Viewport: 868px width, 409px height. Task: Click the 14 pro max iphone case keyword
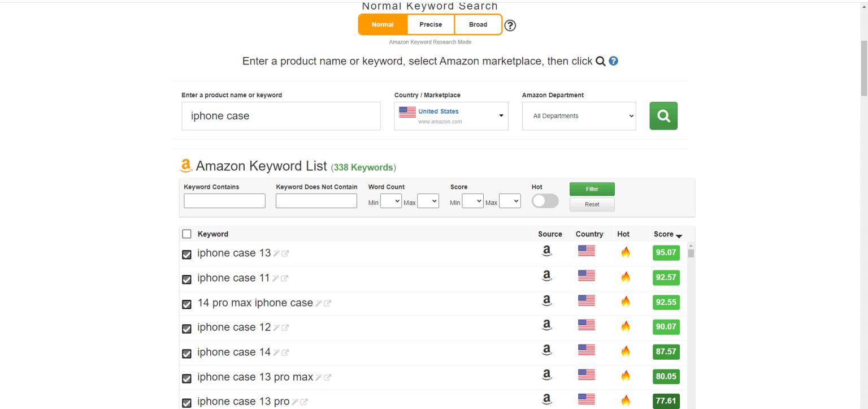255,303
